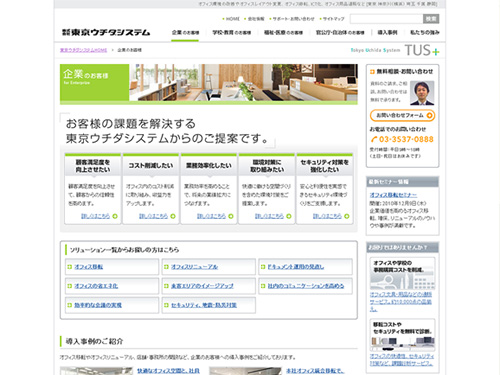
Task: Open the ドキュメント運用の見直し solution link
Action: tap(296, 267)
